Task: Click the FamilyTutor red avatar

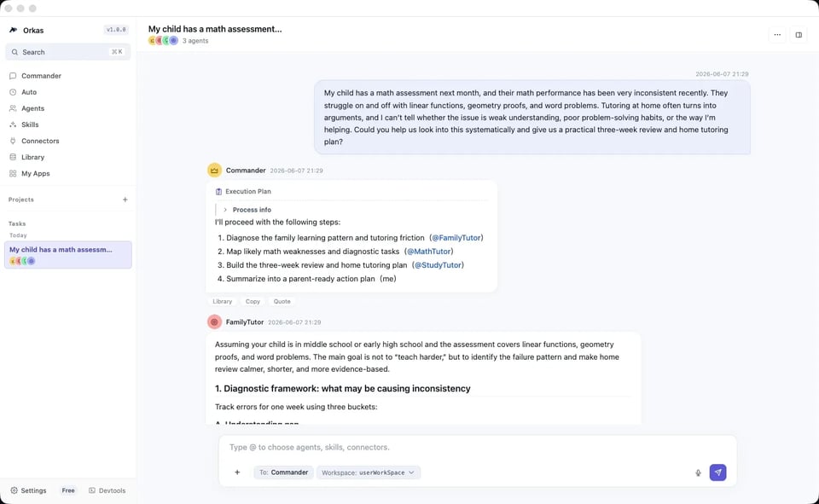Action: (214, 322)
